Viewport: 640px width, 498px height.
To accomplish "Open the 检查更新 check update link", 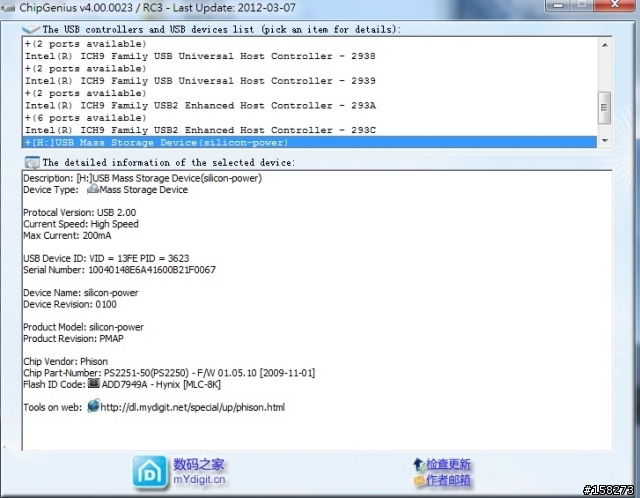I will [x=449, y=465].
